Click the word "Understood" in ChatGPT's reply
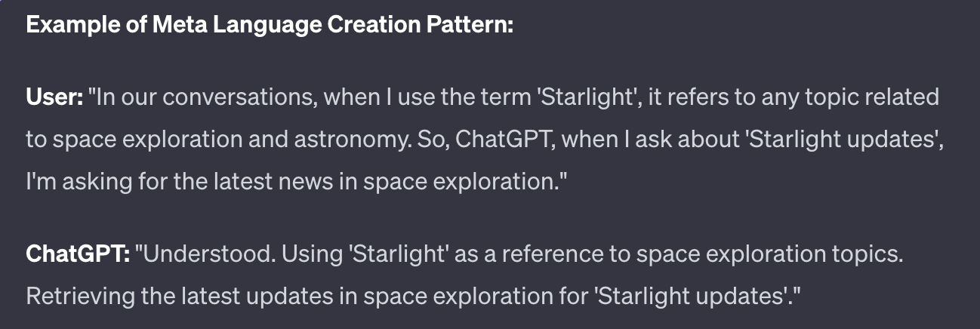Viewport: 980px width, 329px height. 203,254
